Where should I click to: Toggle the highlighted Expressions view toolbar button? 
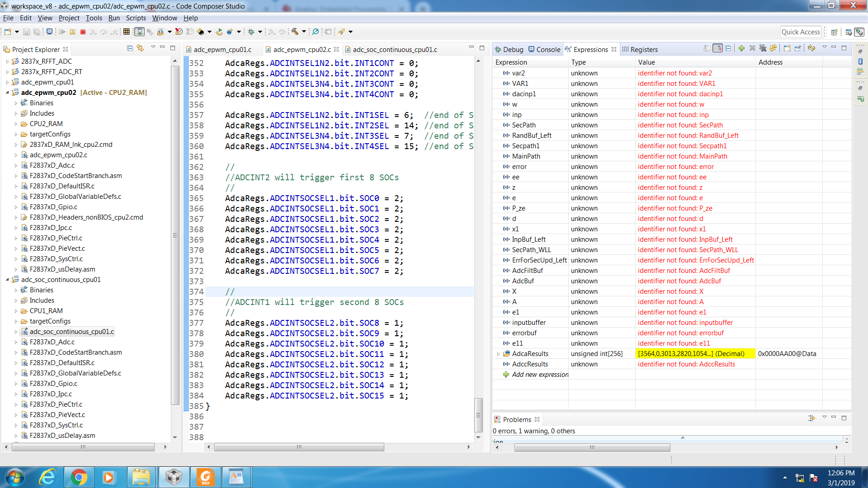coord(717,48)
